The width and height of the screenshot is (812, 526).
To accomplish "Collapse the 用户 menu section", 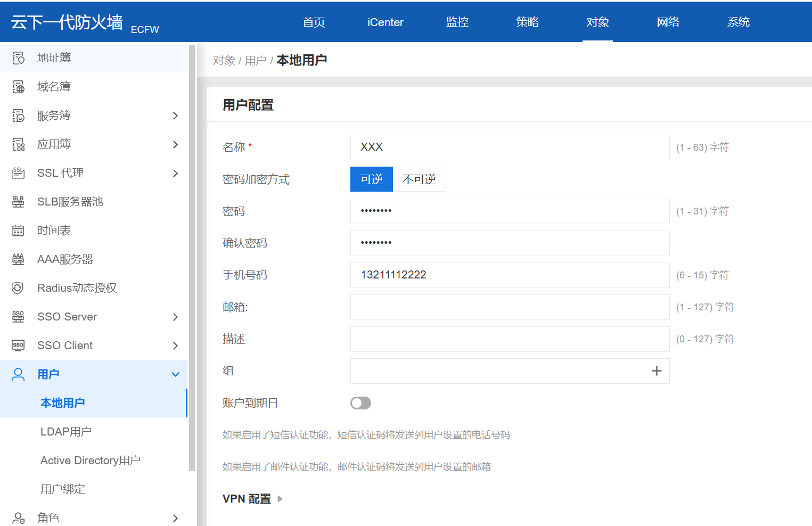I will 175,374.
